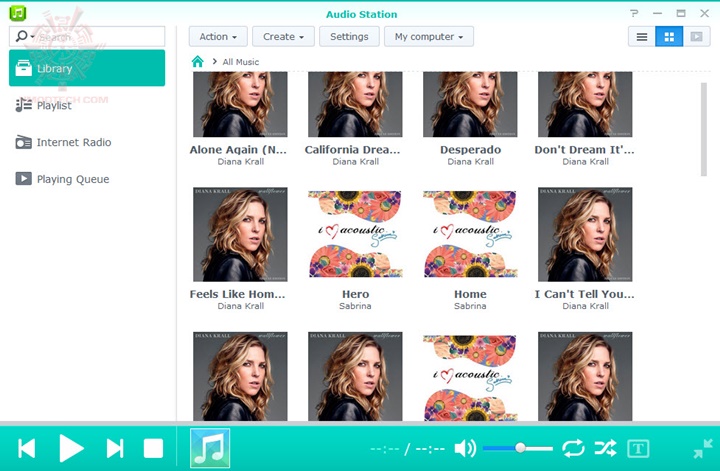The image size is (720, 471).
Task: Select the Home cover by Sabrina
Action: point(470,234)
